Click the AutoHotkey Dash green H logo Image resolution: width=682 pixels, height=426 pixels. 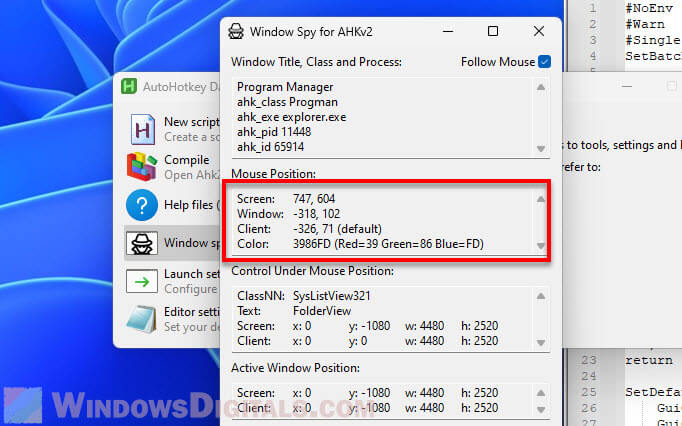129,86
